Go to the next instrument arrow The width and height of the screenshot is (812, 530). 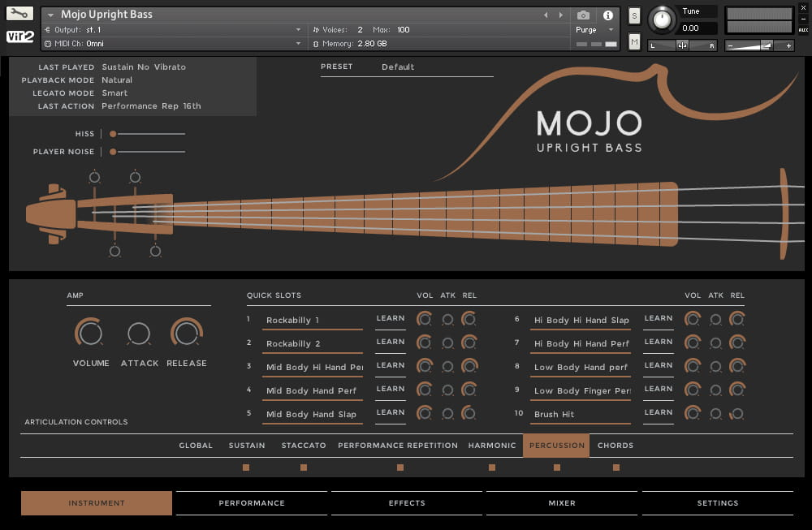(560, 15)
